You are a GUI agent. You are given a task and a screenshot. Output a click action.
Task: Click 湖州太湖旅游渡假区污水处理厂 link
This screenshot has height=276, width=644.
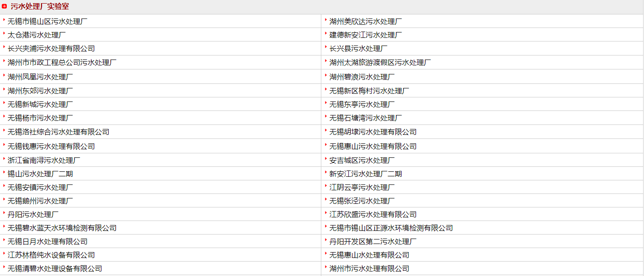380,62
